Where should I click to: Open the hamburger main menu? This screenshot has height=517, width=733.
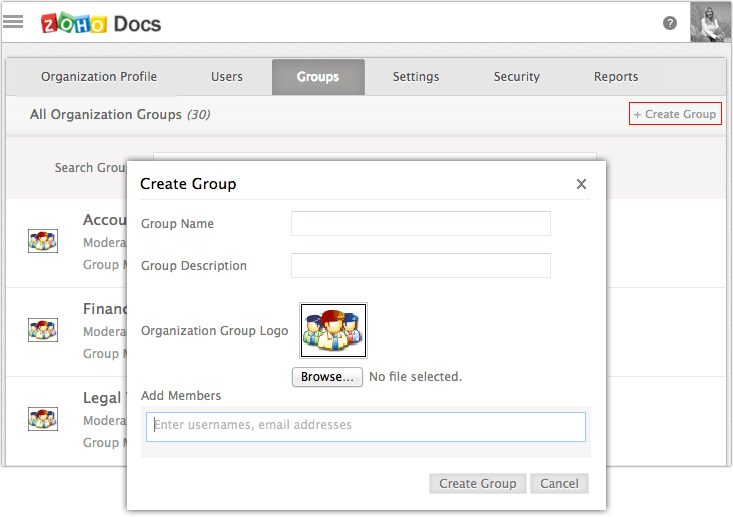(x=13, y=22)
